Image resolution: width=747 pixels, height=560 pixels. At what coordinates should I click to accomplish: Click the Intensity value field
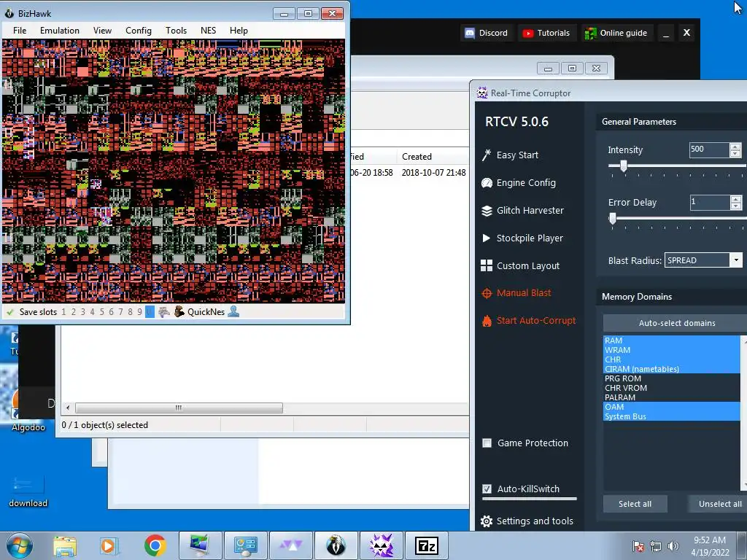pyautogui.click(x=709, y=149)
